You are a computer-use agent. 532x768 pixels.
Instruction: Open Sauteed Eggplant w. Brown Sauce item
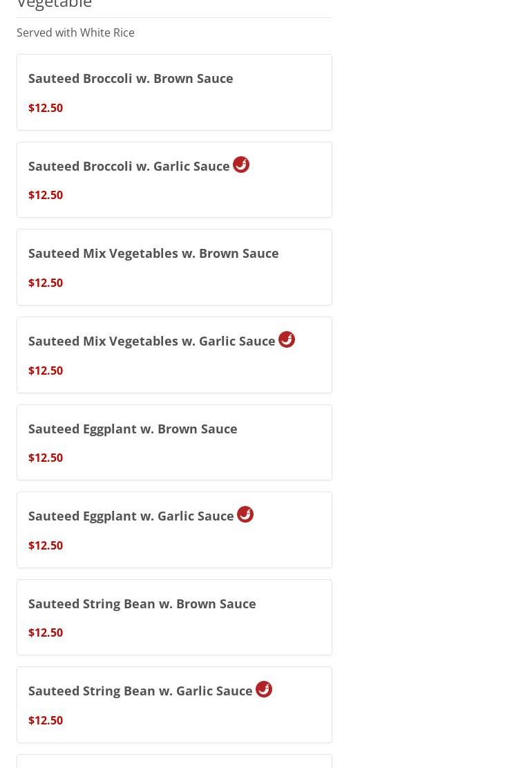[x=133, y=429]
